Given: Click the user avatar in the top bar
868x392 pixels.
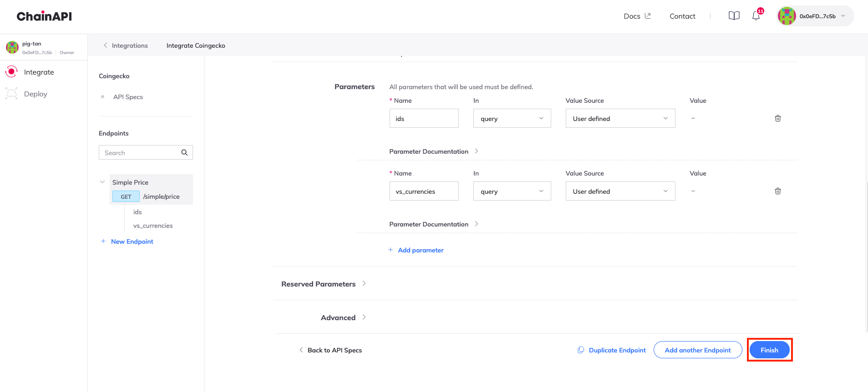Looking at the screenshot, I should click(x=787, y=16).
